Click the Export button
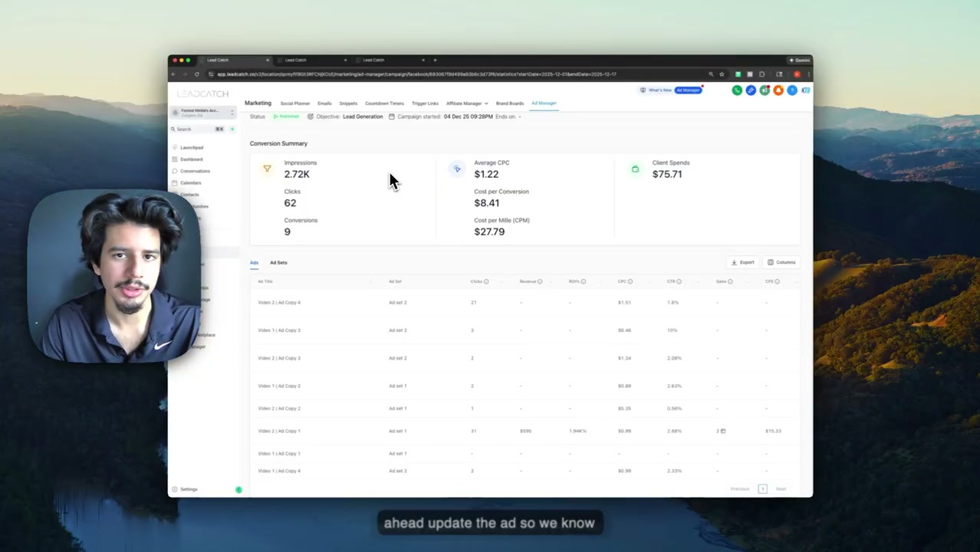This screenshot has height=552, width=980. click(742, 262)
